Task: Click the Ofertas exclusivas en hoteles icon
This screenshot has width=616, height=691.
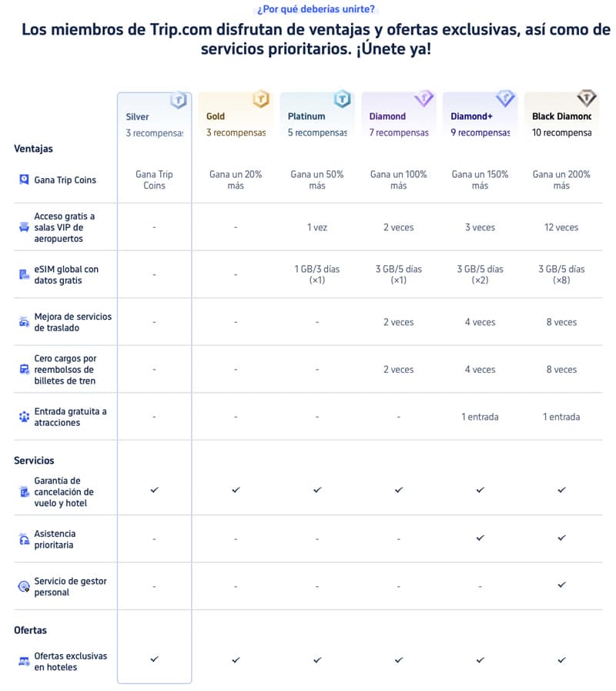Action: [24, 661]
